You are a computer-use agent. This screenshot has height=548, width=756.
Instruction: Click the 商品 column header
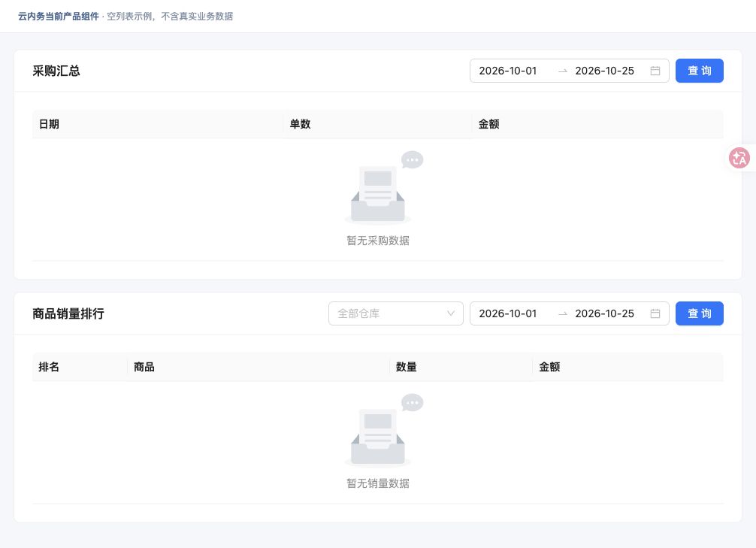259,367
